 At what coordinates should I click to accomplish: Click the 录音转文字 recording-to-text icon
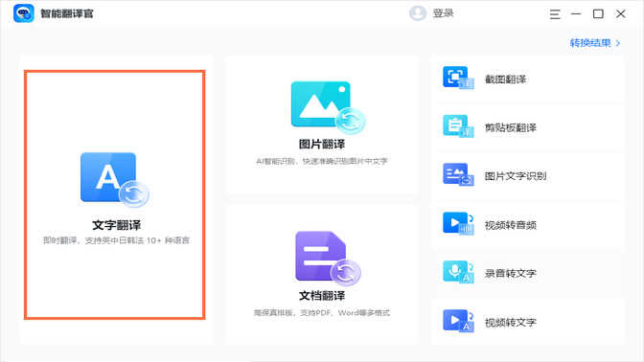coord(458,272)
